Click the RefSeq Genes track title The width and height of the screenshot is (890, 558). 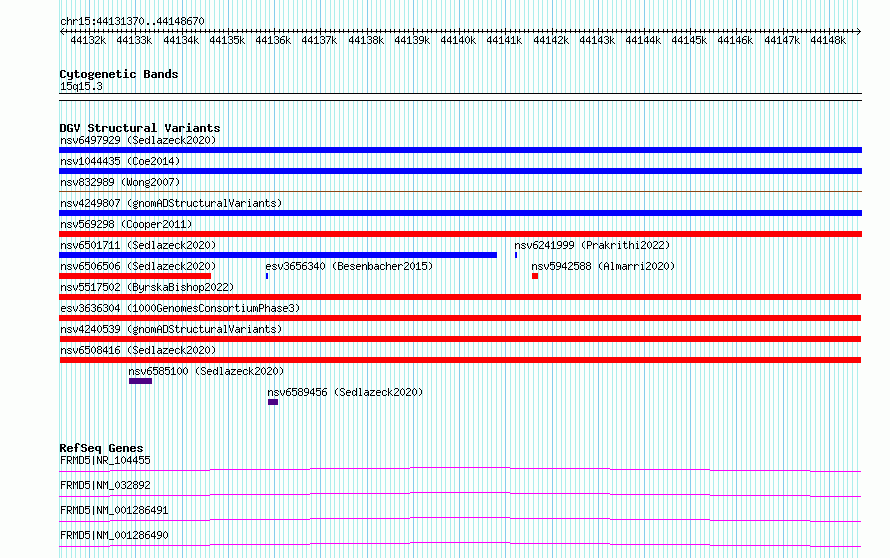[x=101, y=448]
